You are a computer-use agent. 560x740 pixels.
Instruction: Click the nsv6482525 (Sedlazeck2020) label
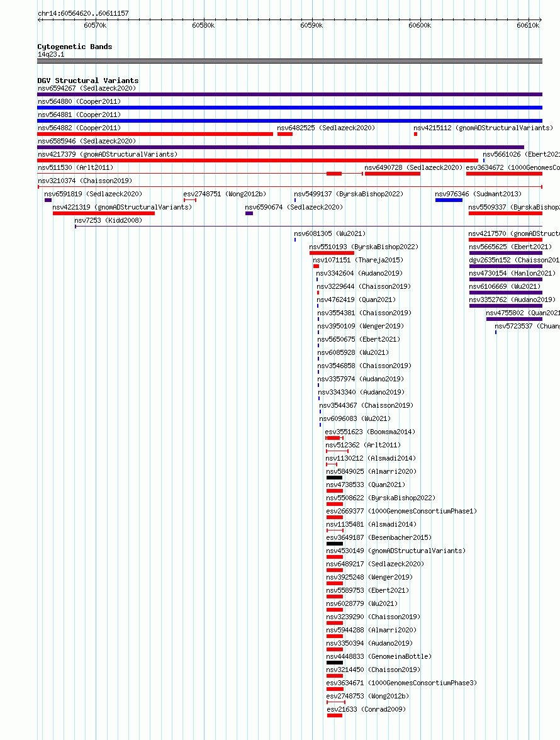326,128
